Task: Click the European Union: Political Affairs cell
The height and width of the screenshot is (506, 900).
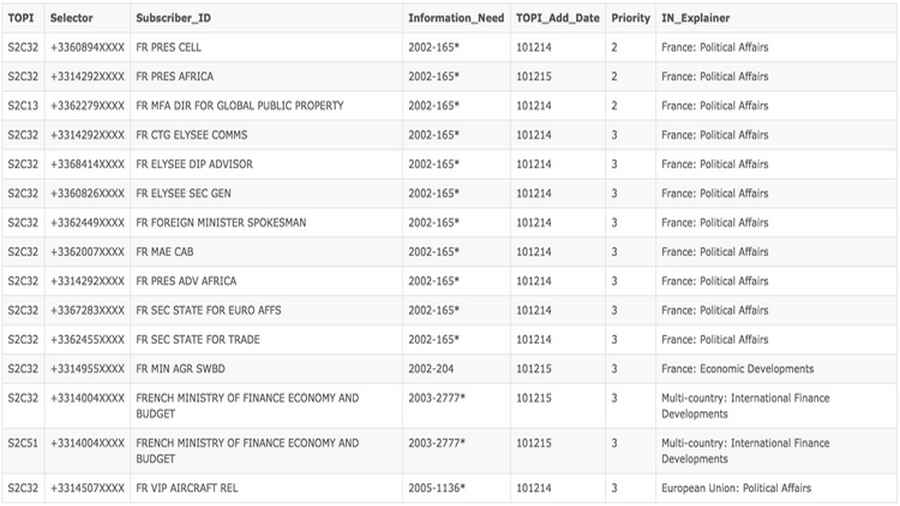Action: click(x=736, y=488)
